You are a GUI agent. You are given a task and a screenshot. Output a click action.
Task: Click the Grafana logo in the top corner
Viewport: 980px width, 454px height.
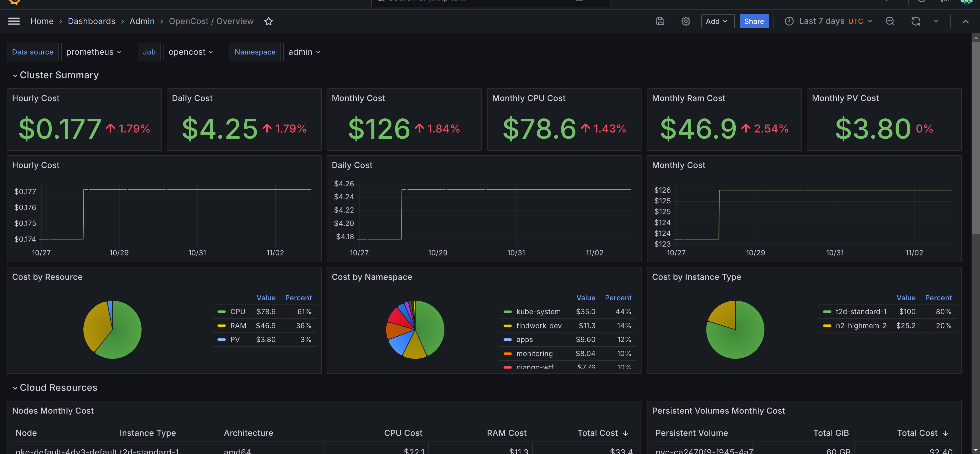pyautogui.click(x=14, y=2)
